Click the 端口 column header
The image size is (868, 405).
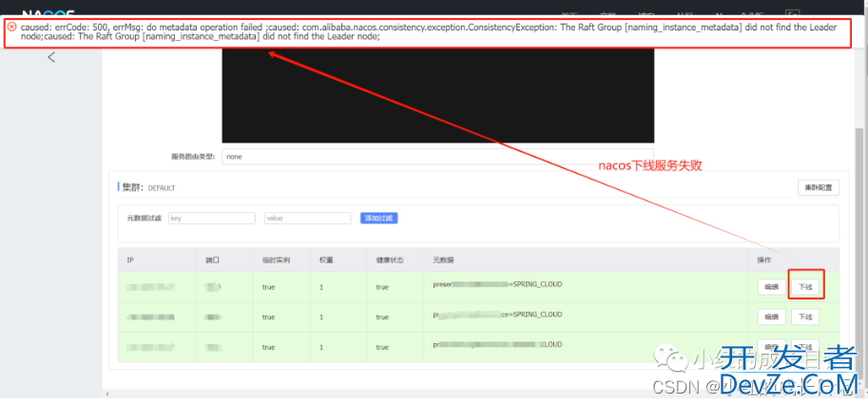pyautogui.click(x=212, y=260)
